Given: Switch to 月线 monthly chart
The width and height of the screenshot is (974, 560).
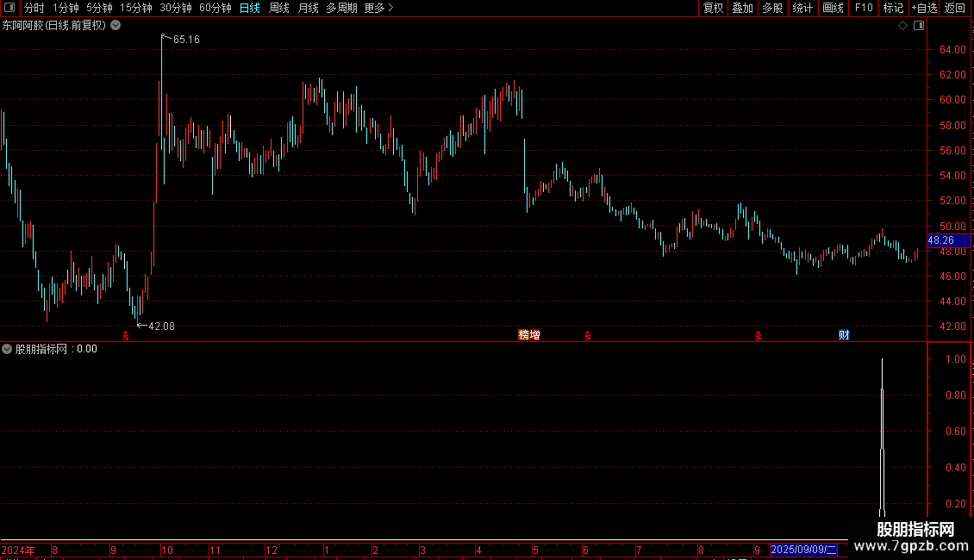Looking at the screenshot, I should (308, 8).
